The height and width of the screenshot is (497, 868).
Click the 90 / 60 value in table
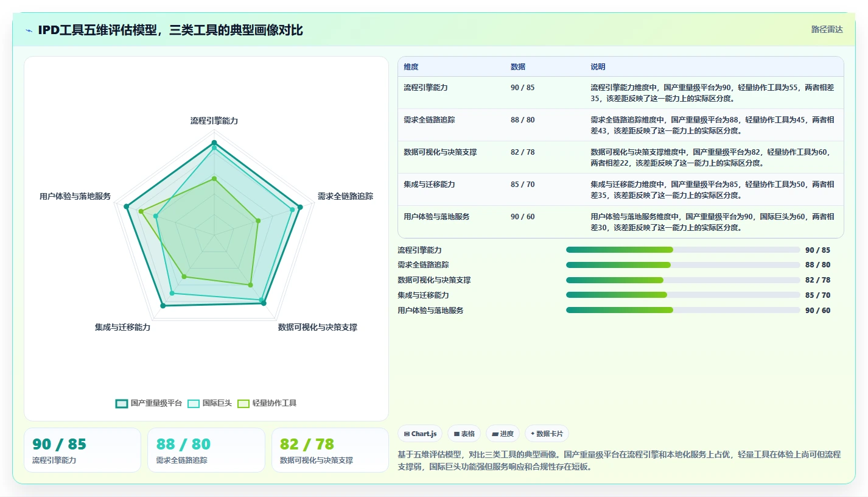523,217
